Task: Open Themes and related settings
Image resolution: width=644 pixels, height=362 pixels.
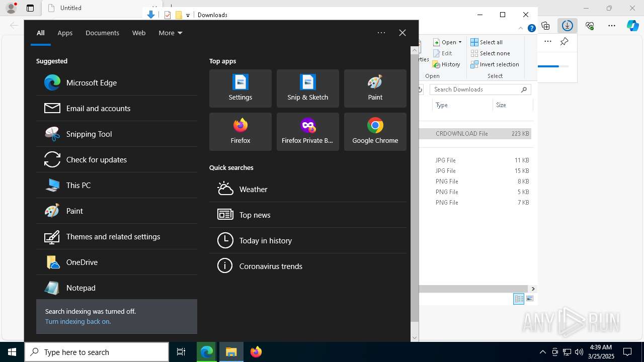Action: coord(117,236)
